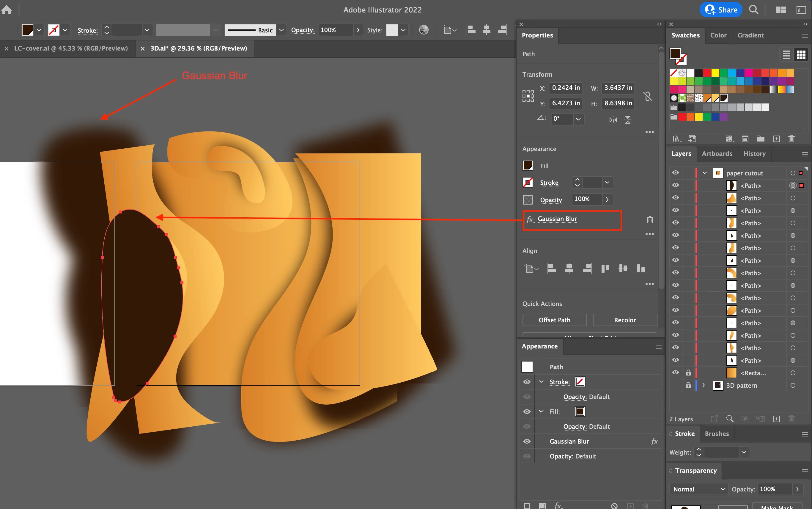The height and width of the screenshot is (509, 812).
Task: Collapse the paper cutout layer
Action: pos(704,173)
